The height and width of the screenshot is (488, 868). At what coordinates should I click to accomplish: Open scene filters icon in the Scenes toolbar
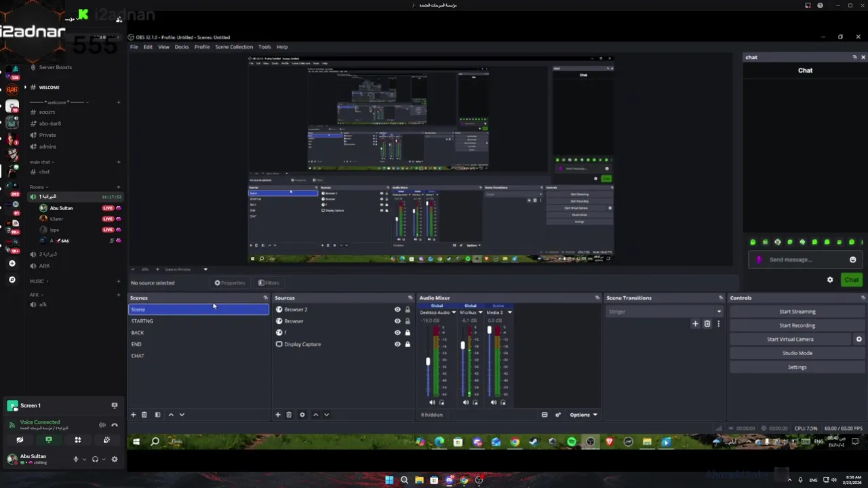[x=157, y=415]
